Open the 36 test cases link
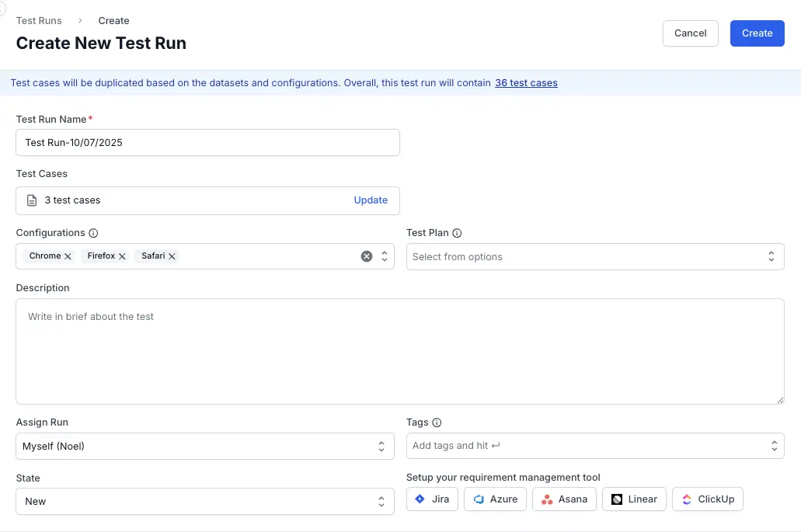 click(x=526, y=83)
